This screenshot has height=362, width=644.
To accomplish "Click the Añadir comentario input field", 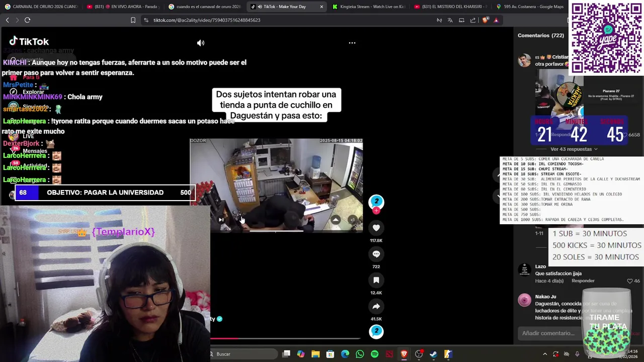I will [551, 333].
